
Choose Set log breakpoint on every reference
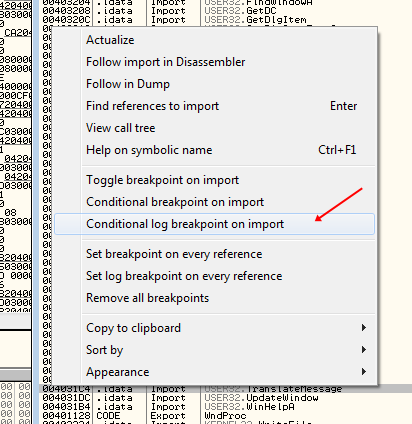[x=215, y=276]
